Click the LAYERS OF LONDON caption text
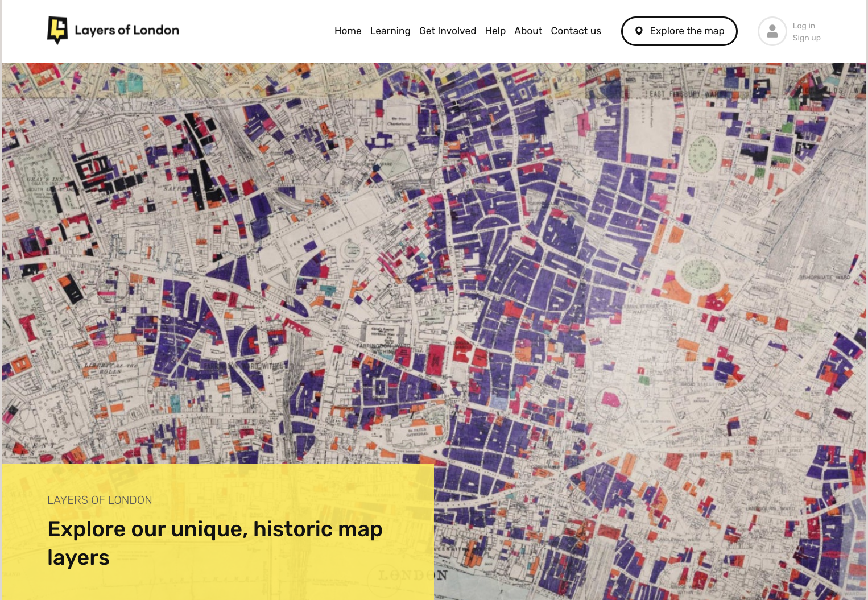 click(100, 500)
